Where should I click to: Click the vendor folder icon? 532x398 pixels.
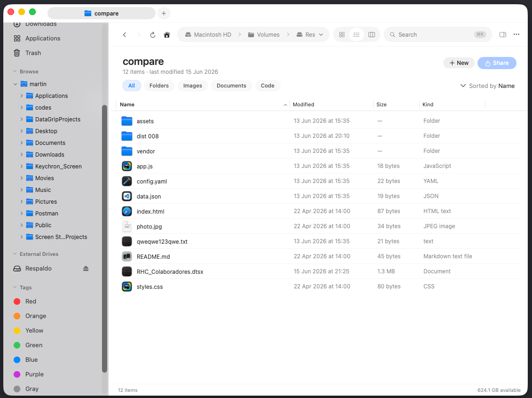click(127, 151)
